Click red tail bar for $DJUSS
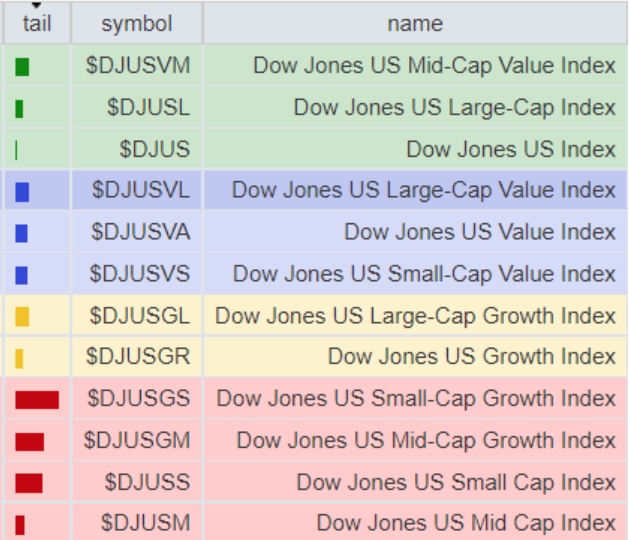Screen dimensions: 630x540 click(29, 484)
